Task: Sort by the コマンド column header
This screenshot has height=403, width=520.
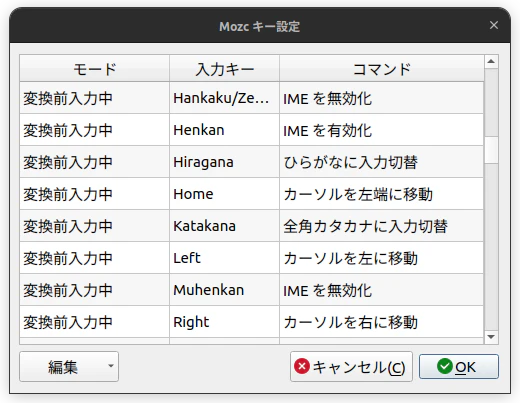Action: 382,69
